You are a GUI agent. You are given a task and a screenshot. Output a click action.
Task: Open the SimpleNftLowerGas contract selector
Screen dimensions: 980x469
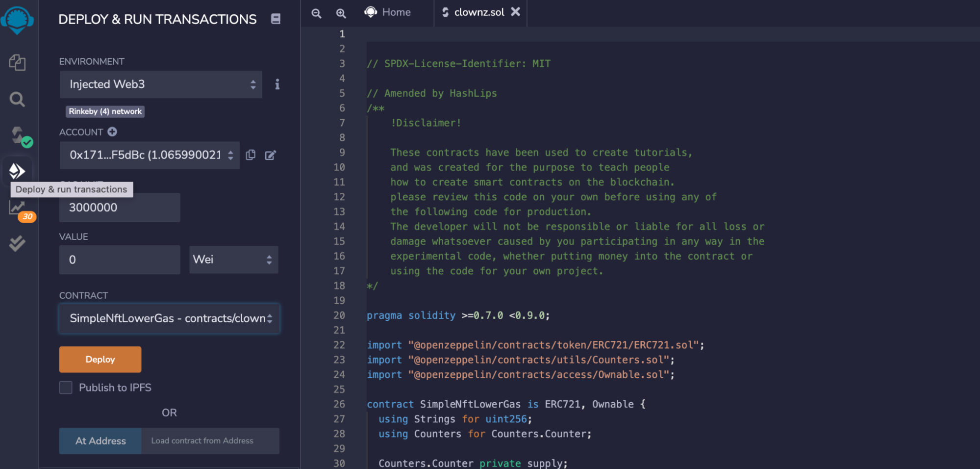(169, 318)
